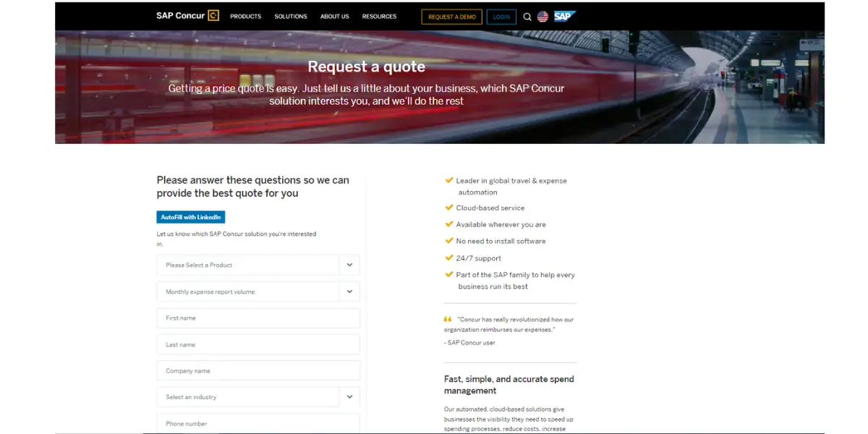Expand the expense report volume chevron arrow
868x434 pixels.
pyautogui.click(x=349, y=292)
